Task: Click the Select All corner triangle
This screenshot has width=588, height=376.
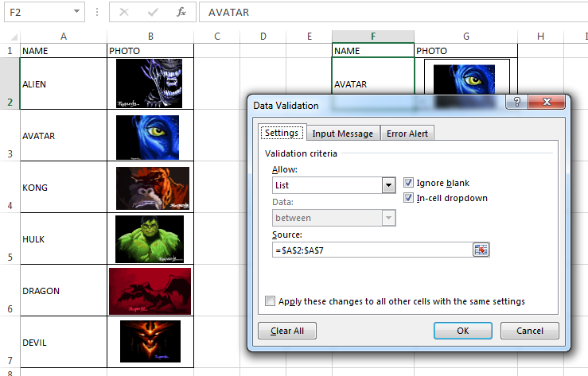Action: pyautogui.click(x=14, y=37)
